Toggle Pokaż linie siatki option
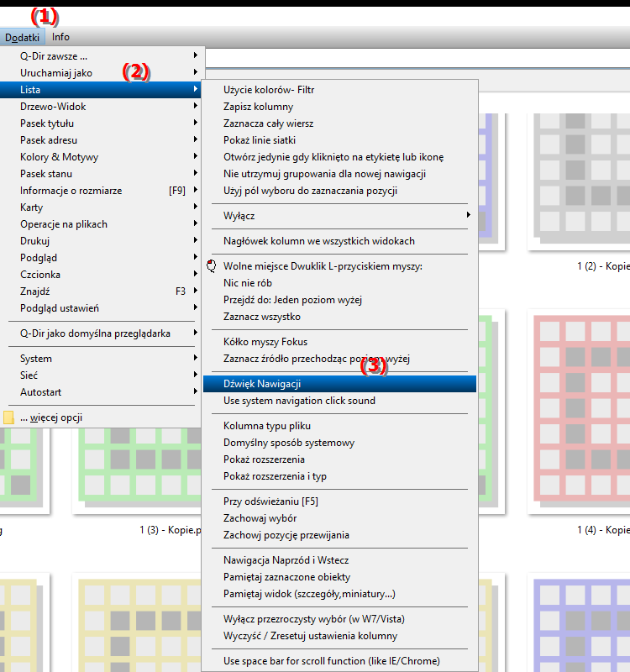Viewport: 630px width, 672px height. pos(339,140)
